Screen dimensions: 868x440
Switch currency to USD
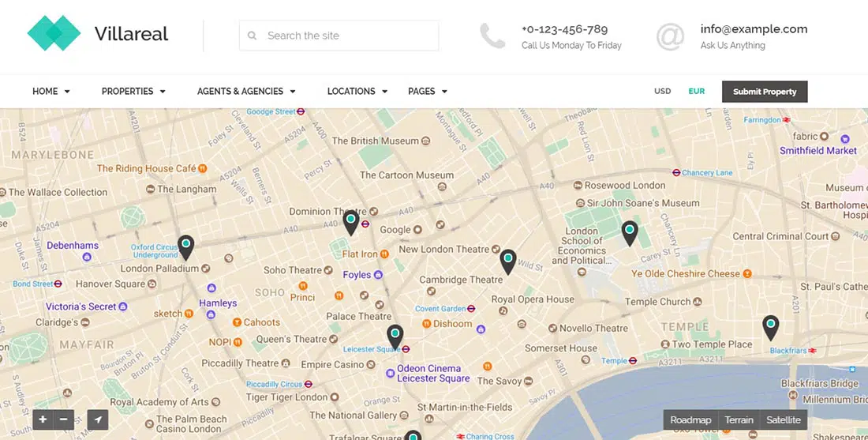pos(662,92)
